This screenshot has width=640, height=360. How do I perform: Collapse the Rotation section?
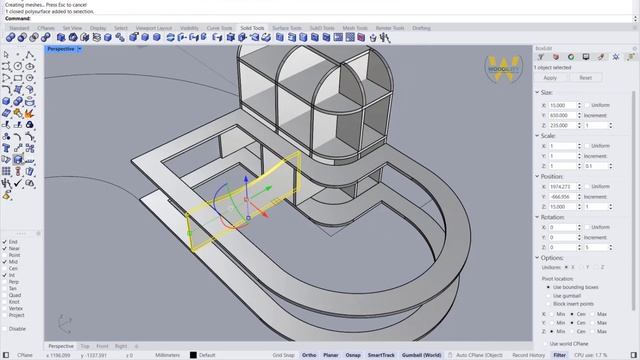[537, 217]
